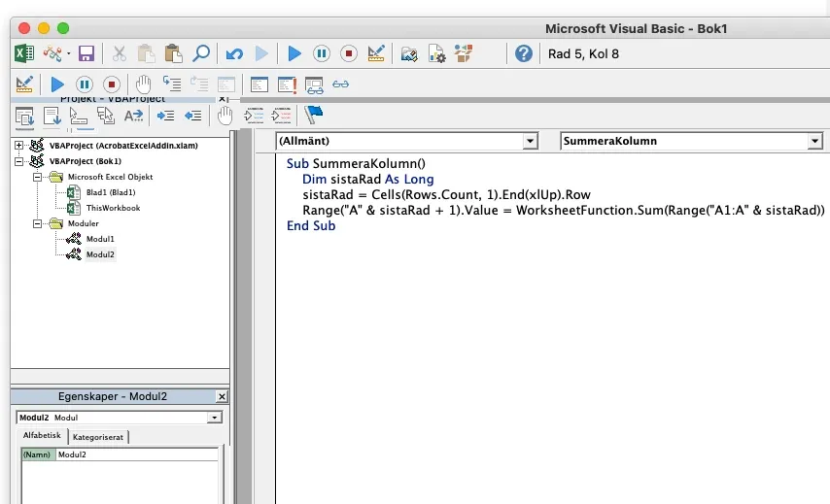Viewport: 830px width, 504px height.
Task: Increase indent using the indent icon
Action: 166,116
